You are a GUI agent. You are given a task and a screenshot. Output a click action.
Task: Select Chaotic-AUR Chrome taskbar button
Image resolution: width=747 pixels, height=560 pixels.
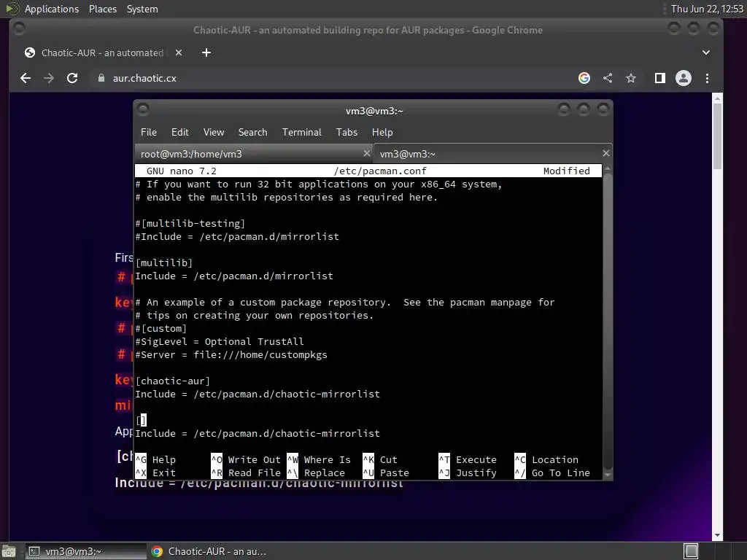[x=209, y=551]
